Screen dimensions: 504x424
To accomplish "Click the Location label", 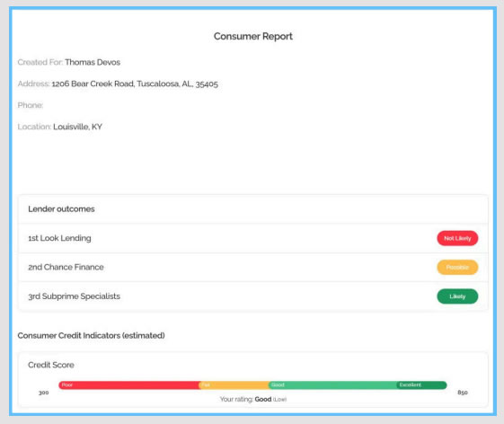I will [x=34, y=127].
